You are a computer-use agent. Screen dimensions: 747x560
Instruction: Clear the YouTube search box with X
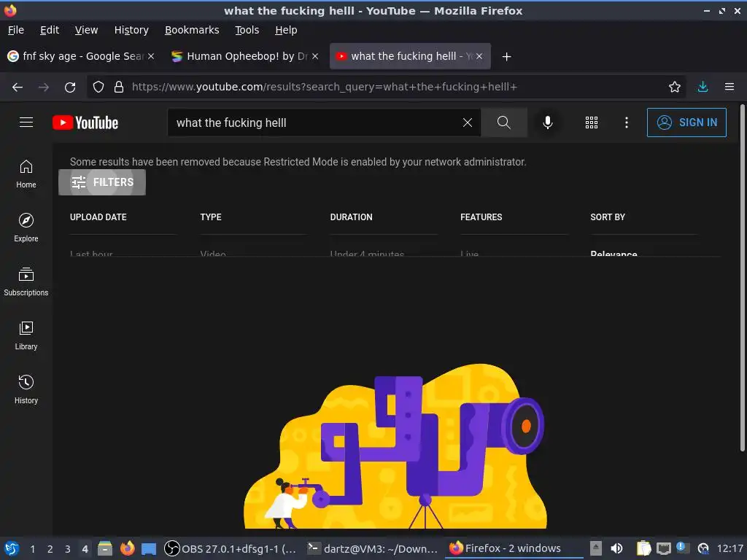click(468, 122)
